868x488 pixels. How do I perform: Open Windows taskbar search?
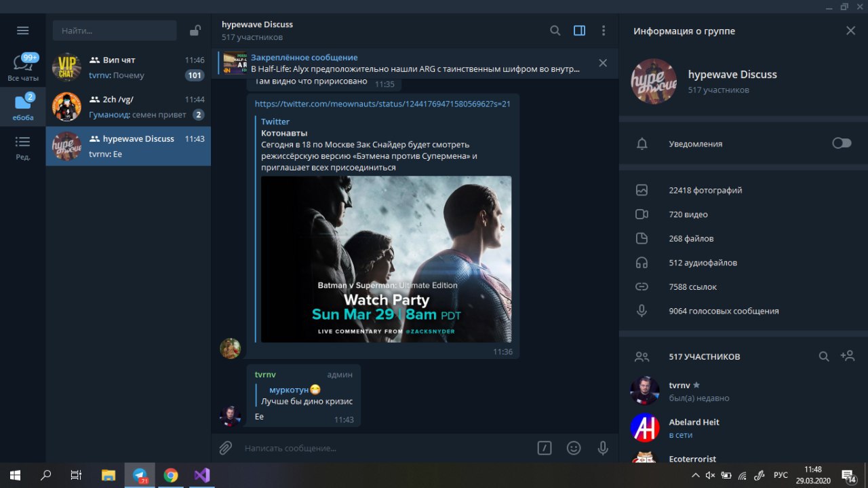(45, 475)
